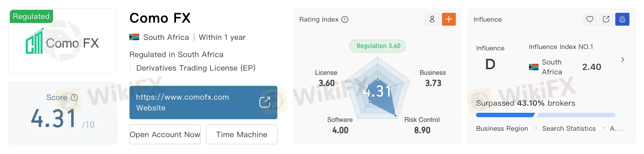Switch to the Search Statistics tab

click(569, 129)
